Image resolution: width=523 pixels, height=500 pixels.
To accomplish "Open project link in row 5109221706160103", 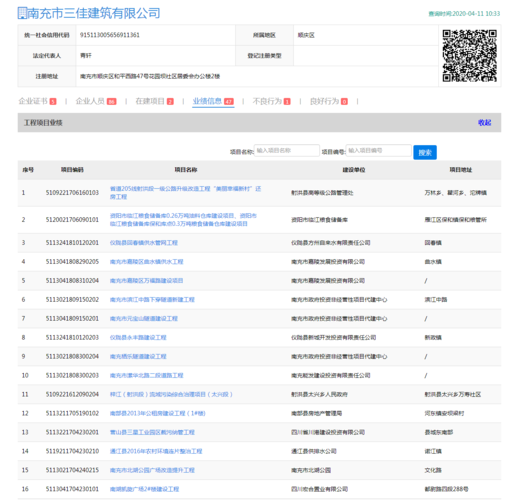I will point(185,193).
